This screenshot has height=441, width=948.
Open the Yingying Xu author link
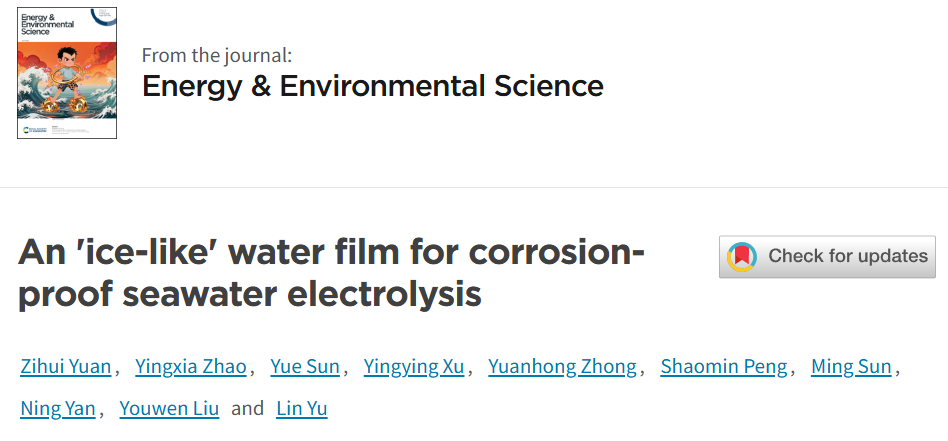click(414, 366)
